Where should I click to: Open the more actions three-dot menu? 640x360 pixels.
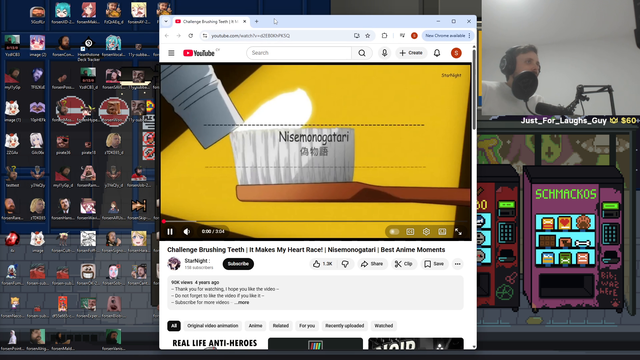pos(458,264)
